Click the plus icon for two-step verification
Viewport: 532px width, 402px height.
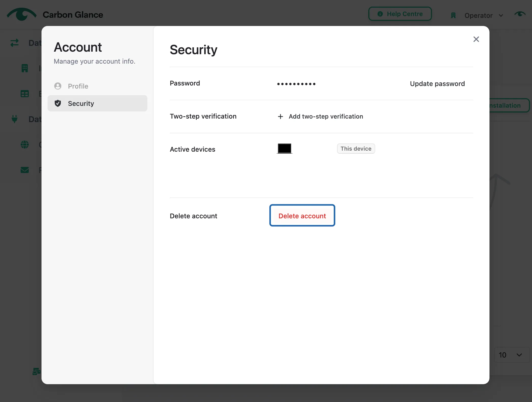(x=280, y=117)
